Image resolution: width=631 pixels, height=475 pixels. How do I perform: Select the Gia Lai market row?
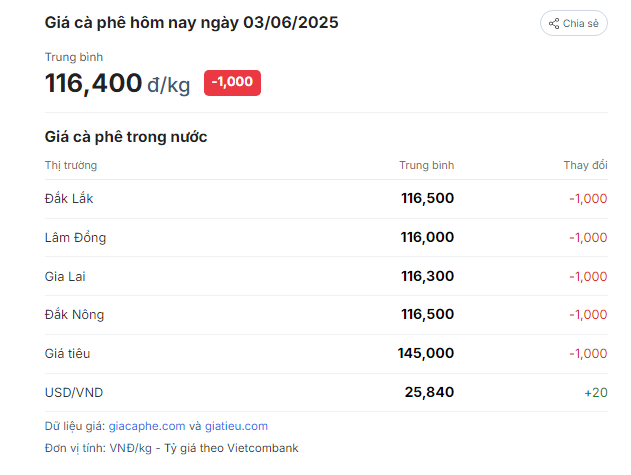(326, 276)
